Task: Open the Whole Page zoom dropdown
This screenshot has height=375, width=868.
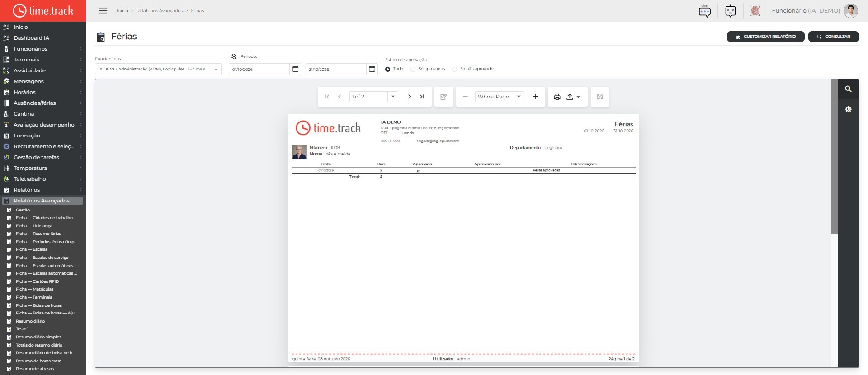Action: (500, 97)
